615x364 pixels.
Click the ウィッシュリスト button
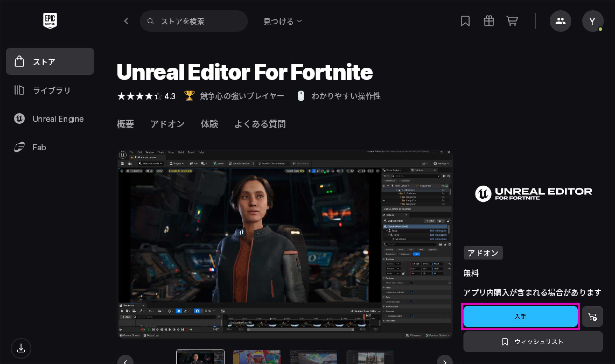(533, 342)
